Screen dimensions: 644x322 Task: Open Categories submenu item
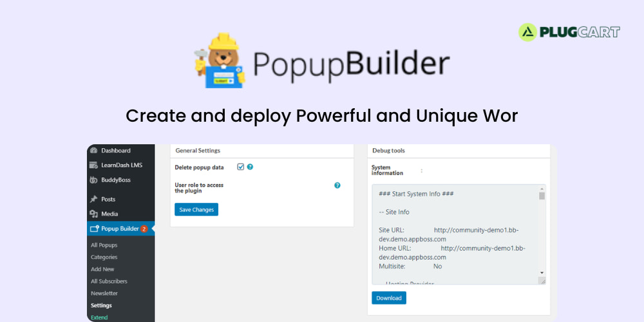(104, 257)
